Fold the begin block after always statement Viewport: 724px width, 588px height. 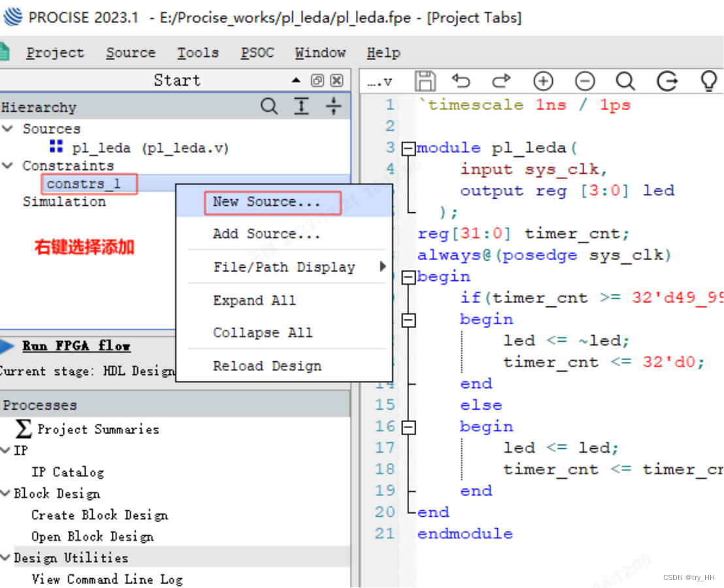click(408, 278)
